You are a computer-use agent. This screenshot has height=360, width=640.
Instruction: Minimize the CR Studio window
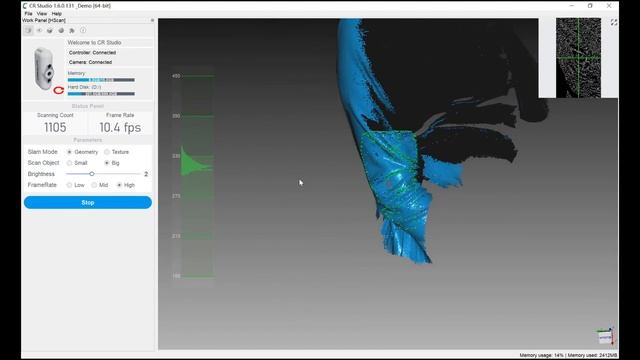(571, 6)
